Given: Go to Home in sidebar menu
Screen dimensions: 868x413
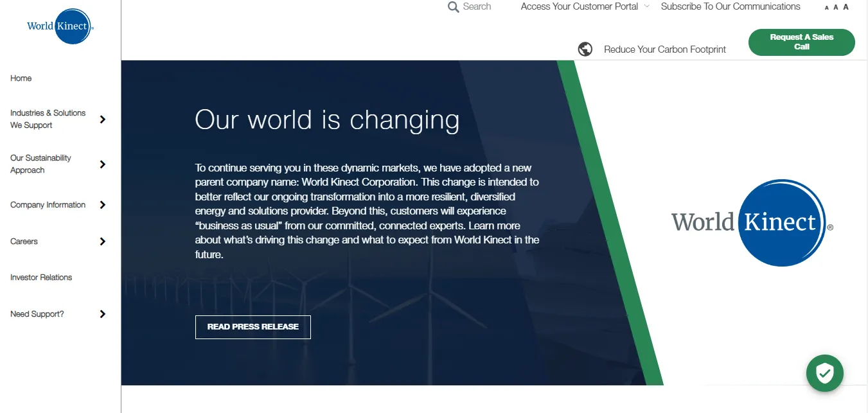Looking at the screenshot, I should (x=21, y=78).
